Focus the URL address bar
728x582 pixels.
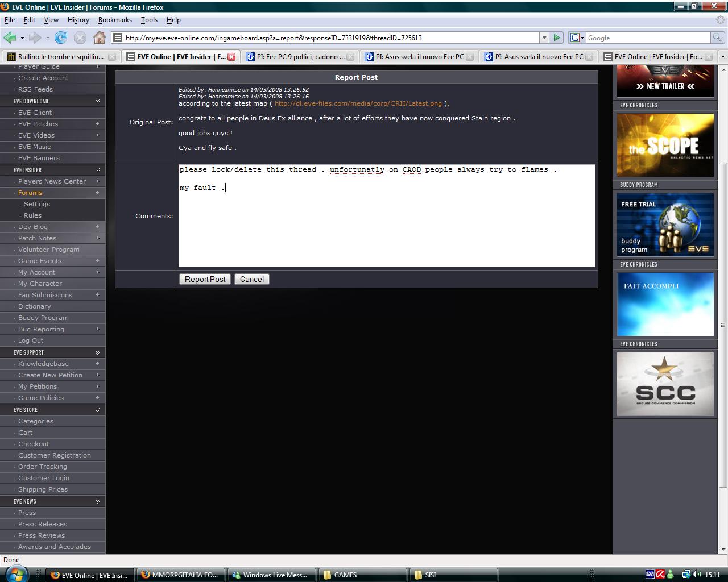tap(331, 38)
